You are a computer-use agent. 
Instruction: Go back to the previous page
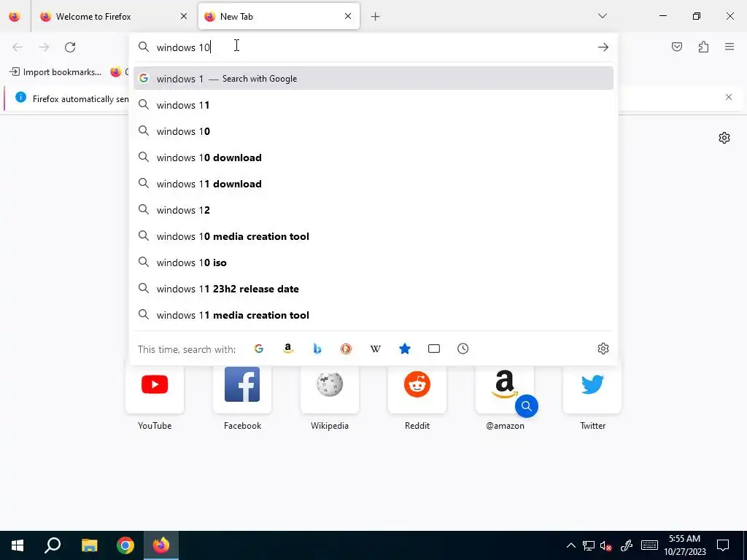point(18,47)
